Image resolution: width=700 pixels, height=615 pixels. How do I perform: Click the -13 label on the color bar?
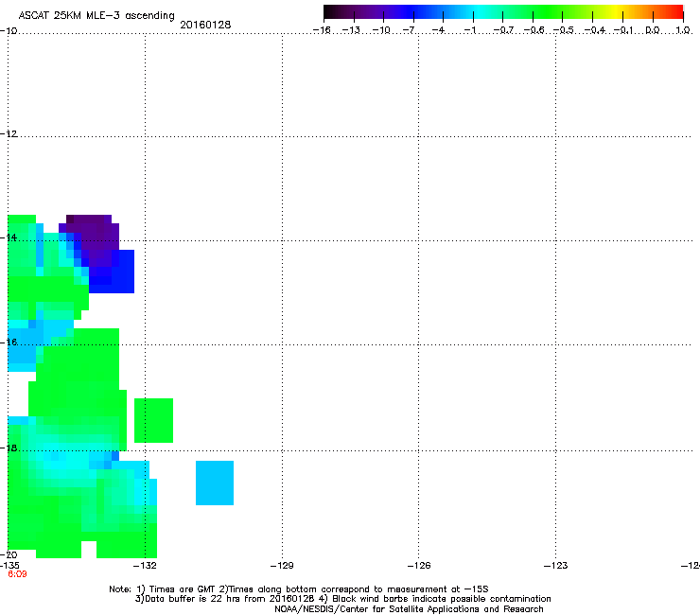pos(351,30)
